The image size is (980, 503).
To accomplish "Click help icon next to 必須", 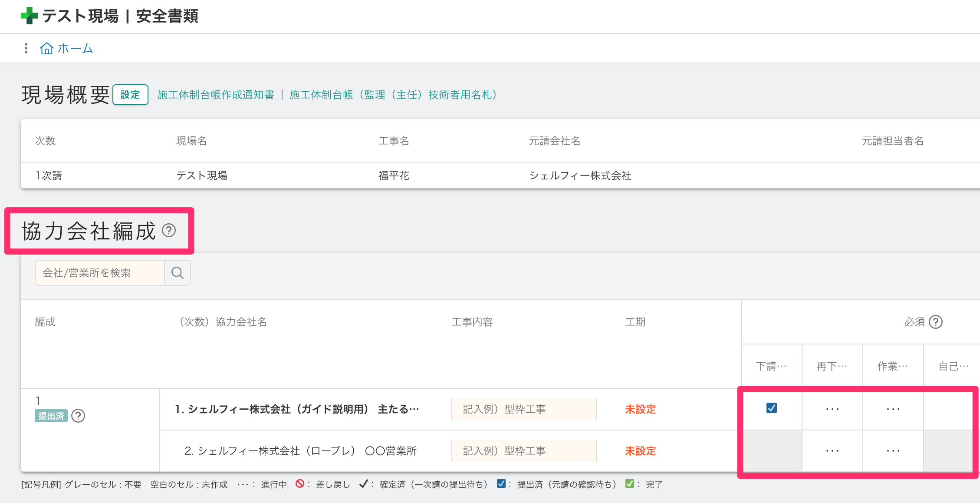I will [x=936, y=322].
